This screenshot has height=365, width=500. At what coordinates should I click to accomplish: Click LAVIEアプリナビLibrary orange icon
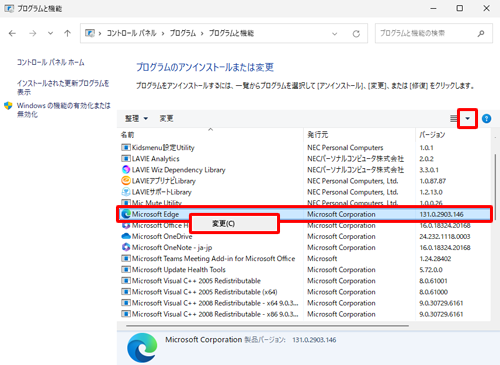(126, 181)
